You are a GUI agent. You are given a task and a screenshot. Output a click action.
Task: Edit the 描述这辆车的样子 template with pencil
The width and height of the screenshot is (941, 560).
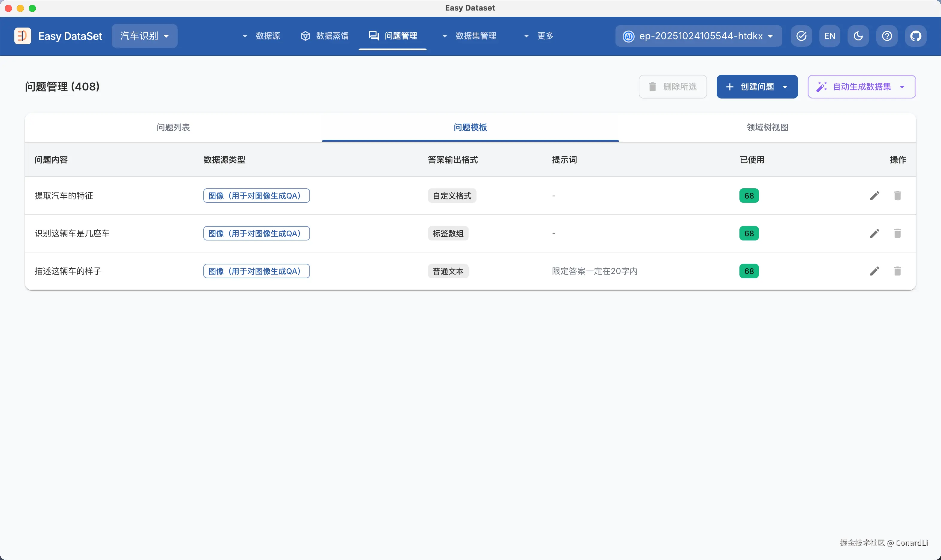[x=874, y=271]
